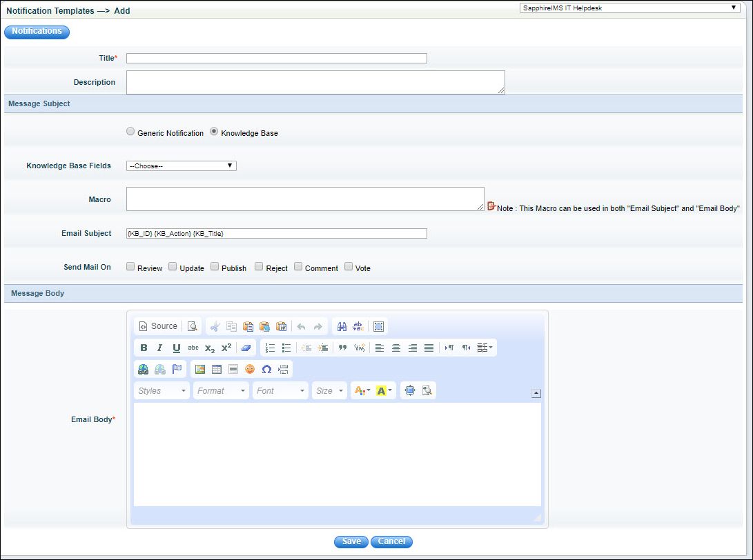This screenshot has height=560, width=753.
Task: Open the Background Color picker
Action: coord(384,390)
